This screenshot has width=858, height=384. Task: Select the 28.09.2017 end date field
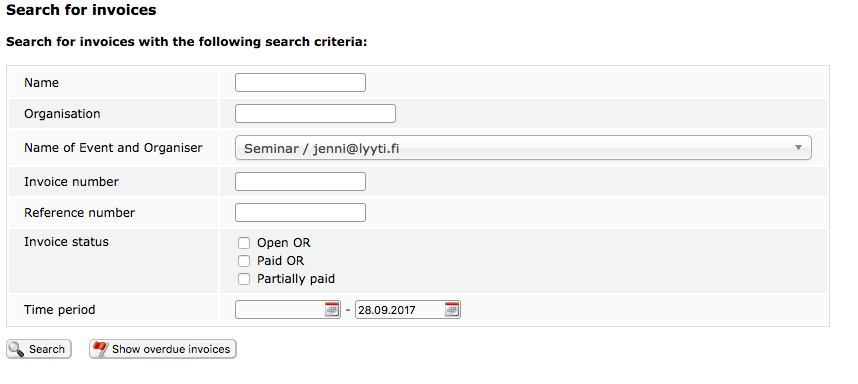400,310
